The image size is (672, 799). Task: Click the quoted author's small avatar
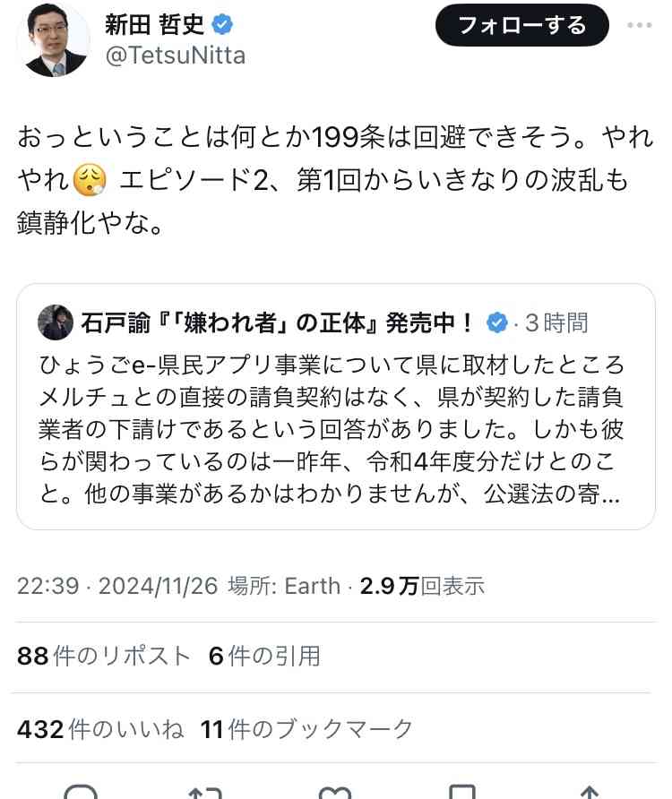(x=56, y=322)
